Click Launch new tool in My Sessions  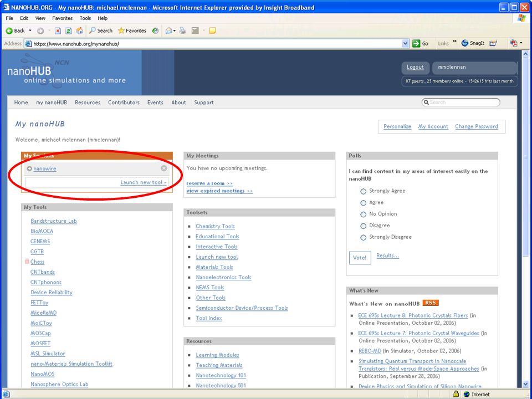pos(143,182)
